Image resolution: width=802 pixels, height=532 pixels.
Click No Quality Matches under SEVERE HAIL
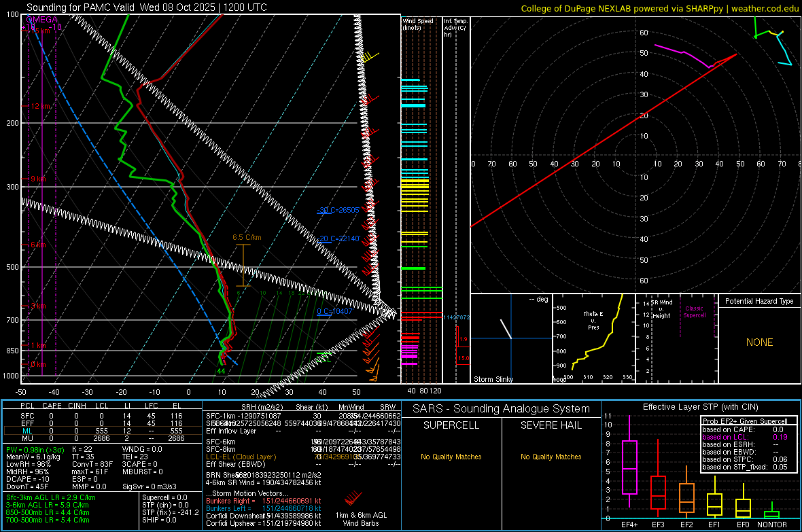click(551, 457)
